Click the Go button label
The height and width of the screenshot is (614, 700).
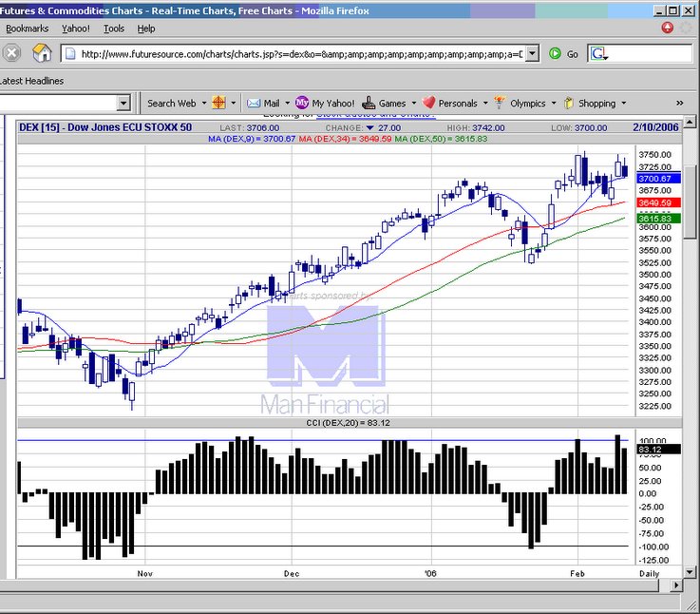[573, 54]
